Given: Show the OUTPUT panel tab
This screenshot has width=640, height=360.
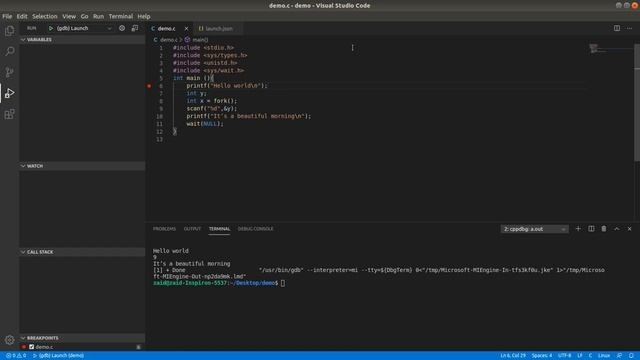Looking at the screenshot, I should [x=192, y=229].
